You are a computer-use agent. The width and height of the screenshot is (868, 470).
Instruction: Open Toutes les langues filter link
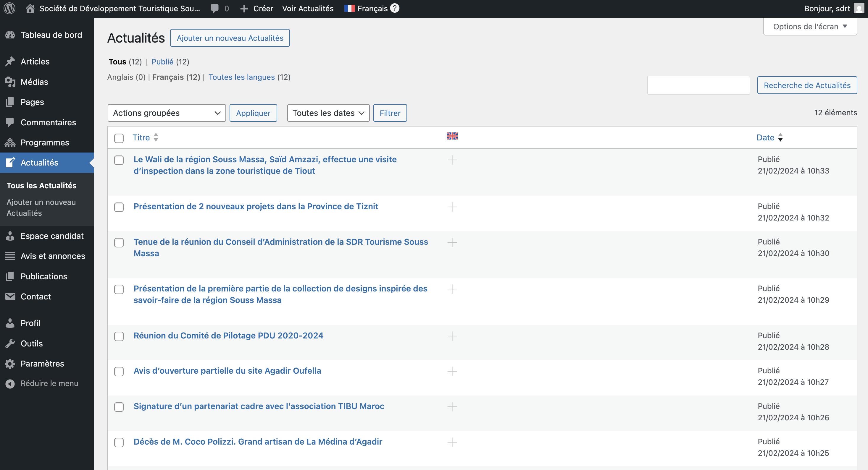pyautogui.click(x=242, y=77)
